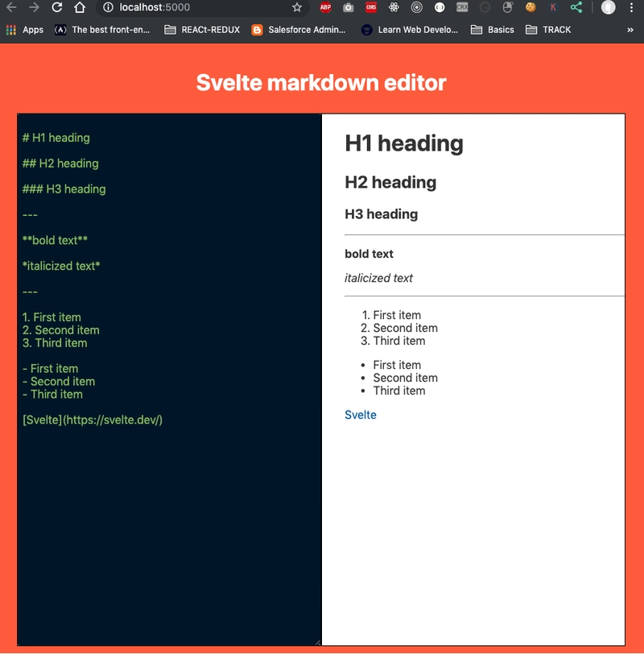Click the '## H2 heading' markdown line
Screen dimensions: 644x654
[60, 163]
